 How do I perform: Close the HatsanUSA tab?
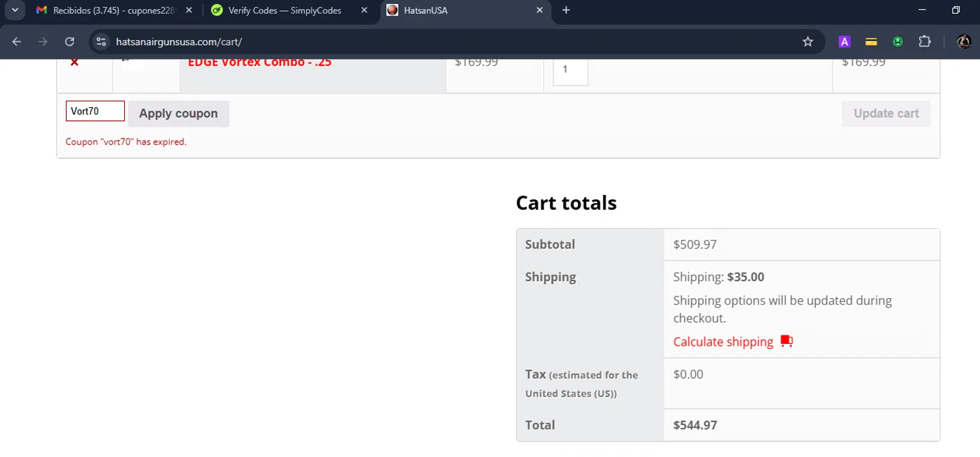540,10
